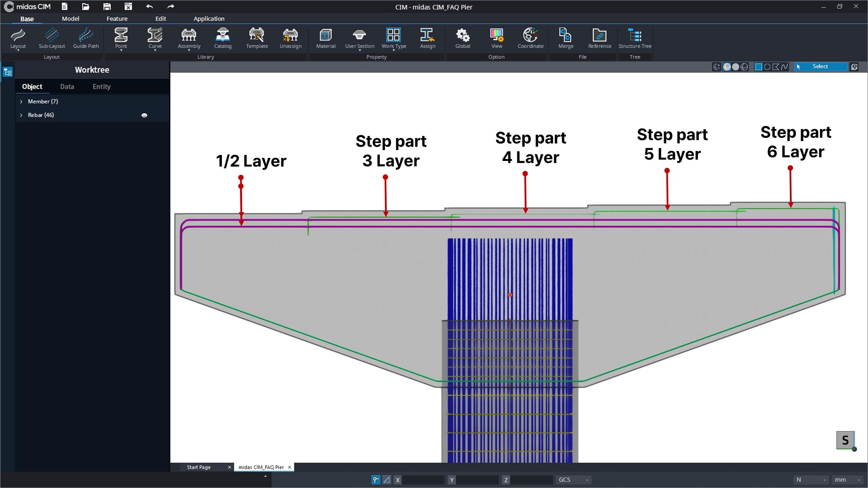
Task: Expand the Work Type dropdown arrow
Action: click(x=394, y=50)
